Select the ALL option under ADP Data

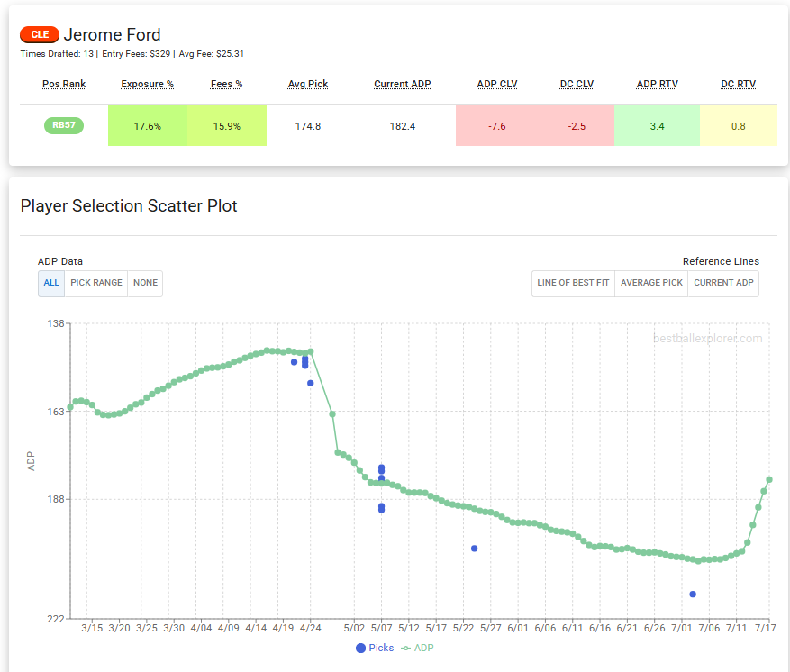50,283
